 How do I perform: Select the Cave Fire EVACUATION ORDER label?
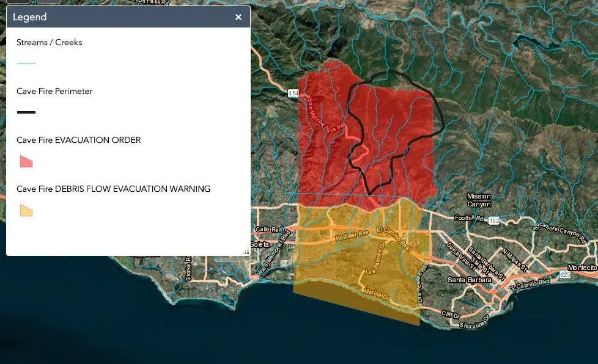78,140
